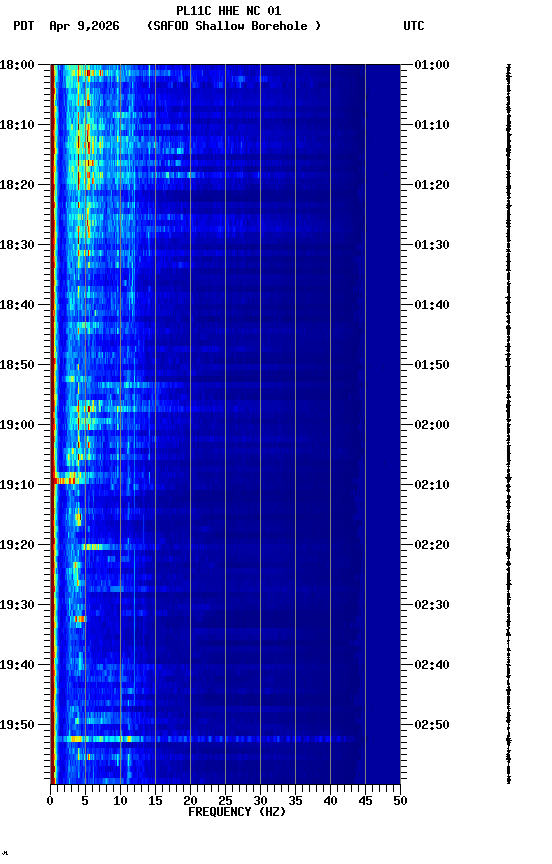Click the '15' Hz frequency axis label
This screenshot has height=864, width=552.
pos(155,801)
